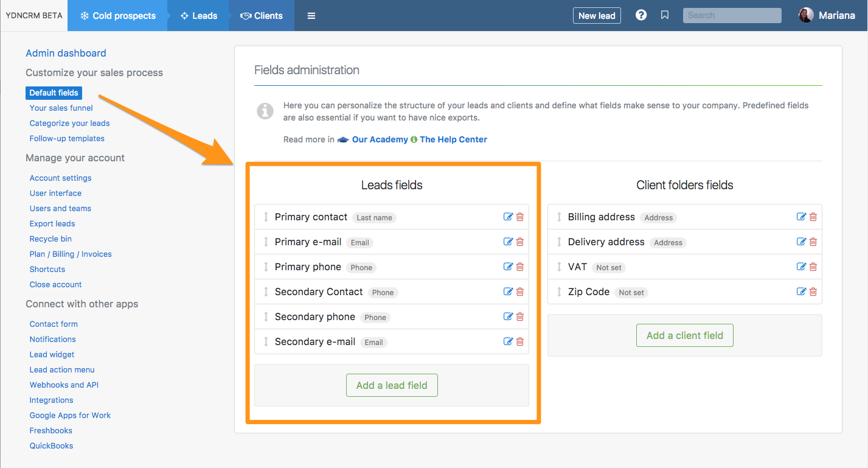The image size is (868, 468).
Task: Focus the Search input box
Action: [732, 16]
